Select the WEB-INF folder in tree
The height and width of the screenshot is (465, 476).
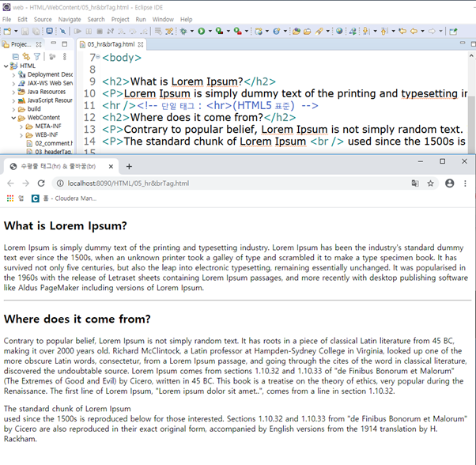(47, 134)
